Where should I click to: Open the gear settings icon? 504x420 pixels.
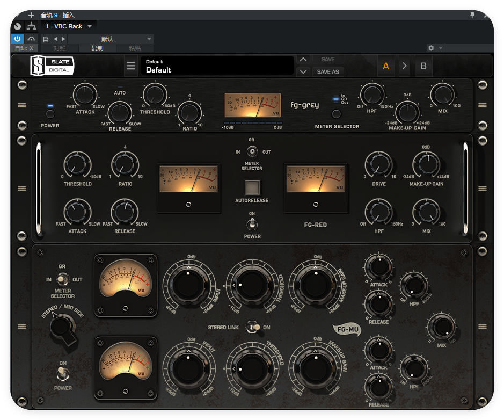[x=431, y=48]
